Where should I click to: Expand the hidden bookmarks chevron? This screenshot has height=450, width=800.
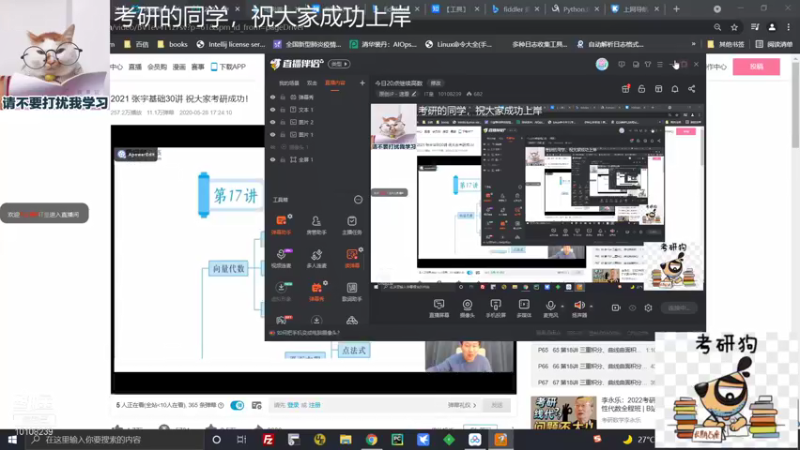click(693, 44)
